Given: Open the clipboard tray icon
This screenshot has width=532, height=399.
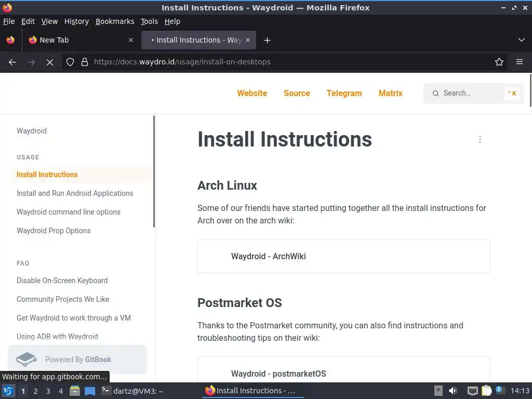Looking at the screenshot, I should point(486,391).
